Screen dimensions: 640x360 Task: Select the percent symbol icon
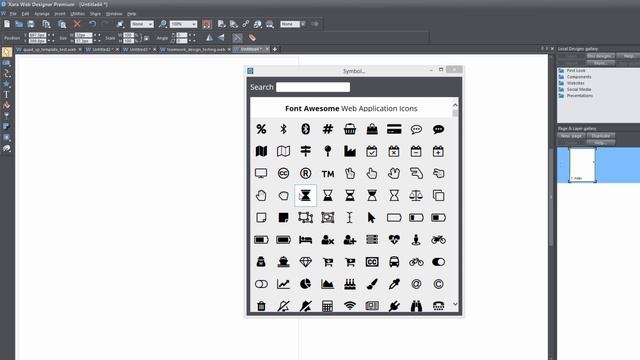(x=261, y=129)
